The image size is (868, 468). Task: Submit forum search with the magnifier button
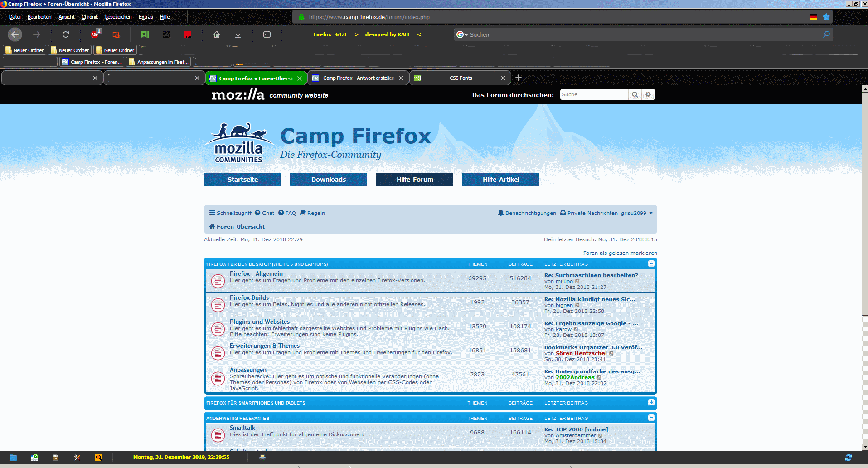click(x=635, y=94)
